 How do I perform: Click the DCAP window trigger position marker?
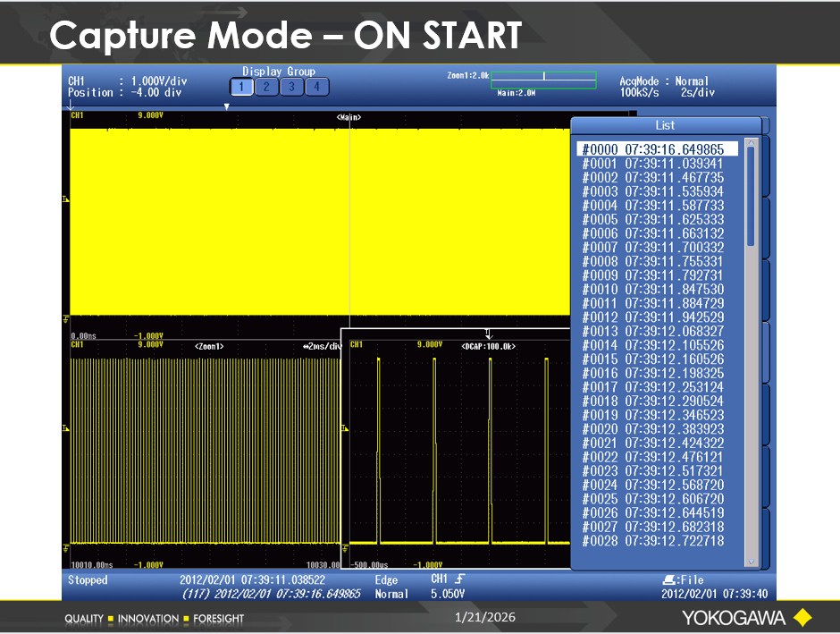tap(488, 334)
